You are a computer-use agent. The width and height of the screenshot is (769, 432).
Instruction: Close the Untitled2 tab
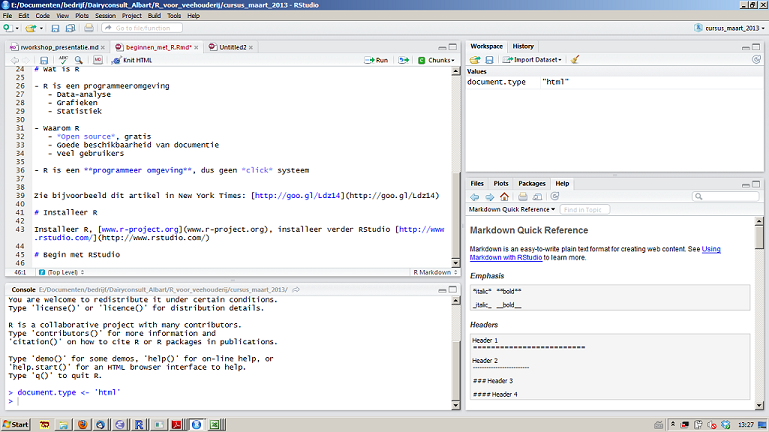(251, 48)
